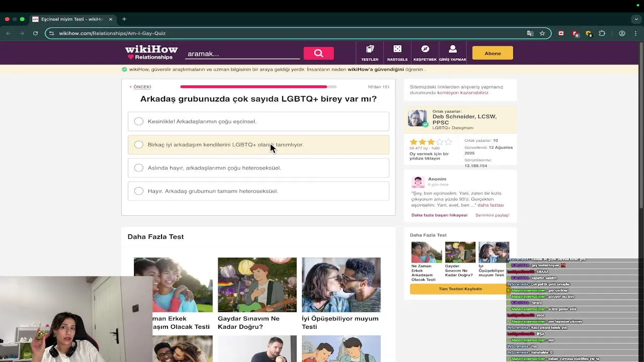
Task: Close the Eşcinsel miyim Testi tab
Action: 111,19
